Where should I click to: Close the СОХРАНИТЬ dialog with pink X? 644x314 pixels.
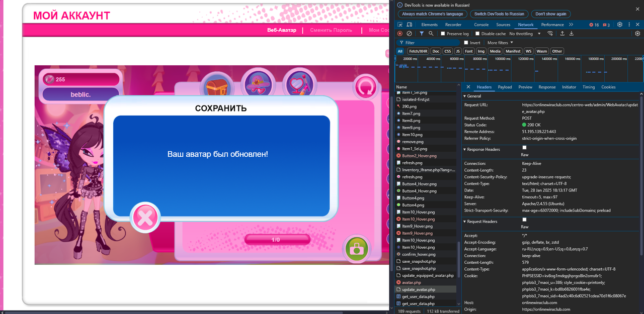tap(145, 218)
